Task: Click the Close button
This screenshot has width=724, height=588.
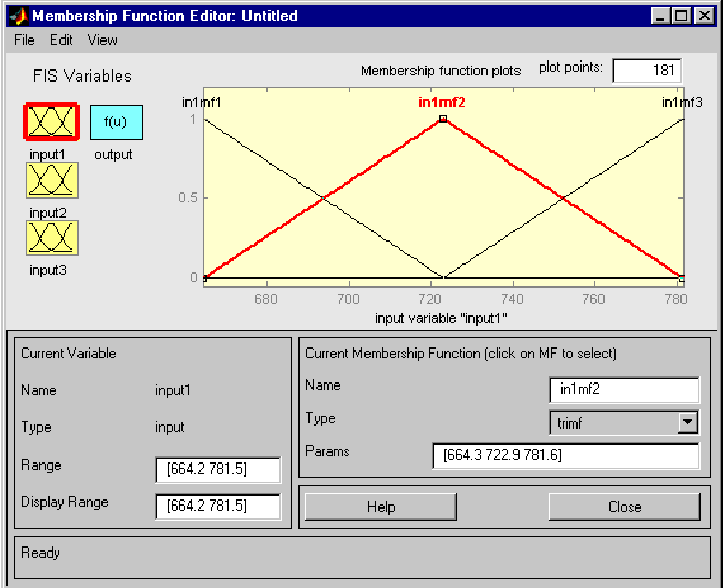Action: pyautogui.click(x=625, y=506)
